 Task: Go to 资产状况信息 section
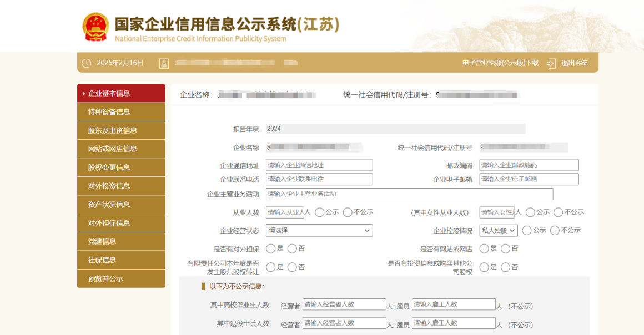point(121,205)
